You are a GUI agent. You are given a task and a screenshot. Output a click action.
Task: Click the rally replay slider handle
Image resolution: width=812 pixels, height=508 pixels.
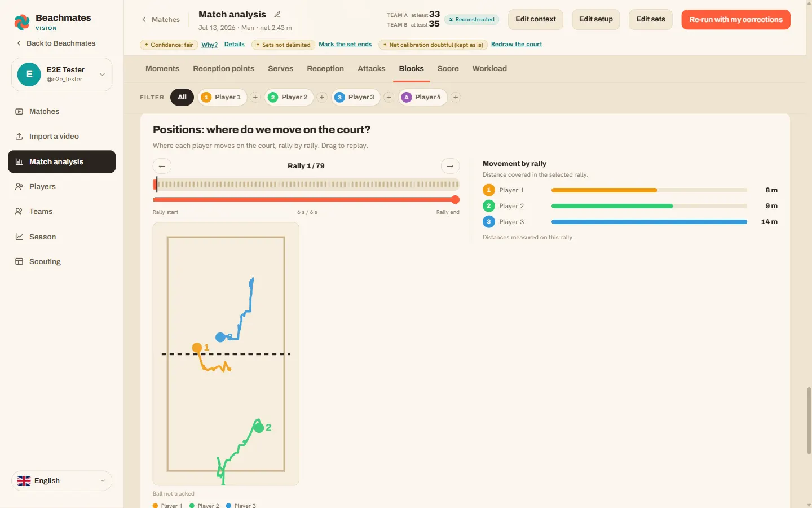coord(456,200)
